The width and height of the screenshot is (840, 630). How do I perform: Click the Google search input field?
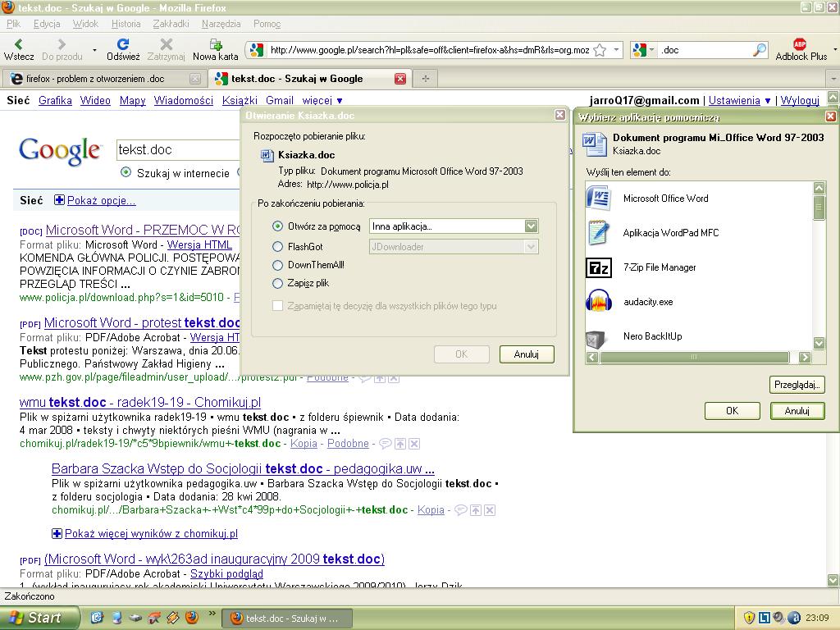(x=178, y=150)
